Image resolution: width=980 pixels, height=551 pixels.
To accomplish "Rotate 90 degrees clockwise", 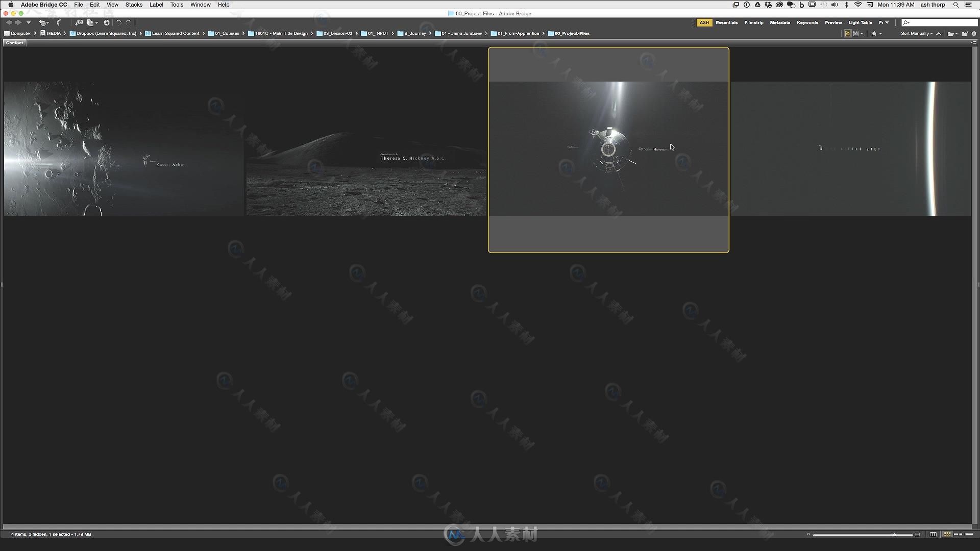I will (129, 22).
